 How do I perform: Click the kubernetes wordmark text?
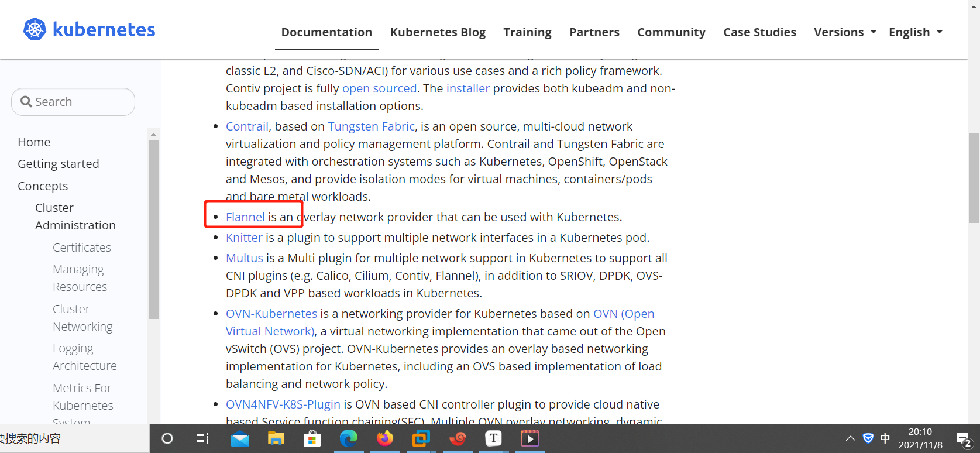(x=104, y=29)
